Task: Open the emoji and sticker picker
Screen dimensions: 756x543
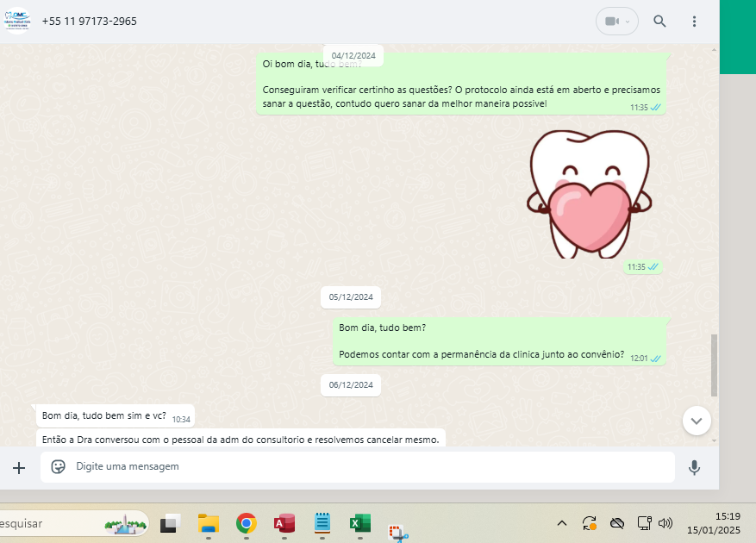Action: 59,466
